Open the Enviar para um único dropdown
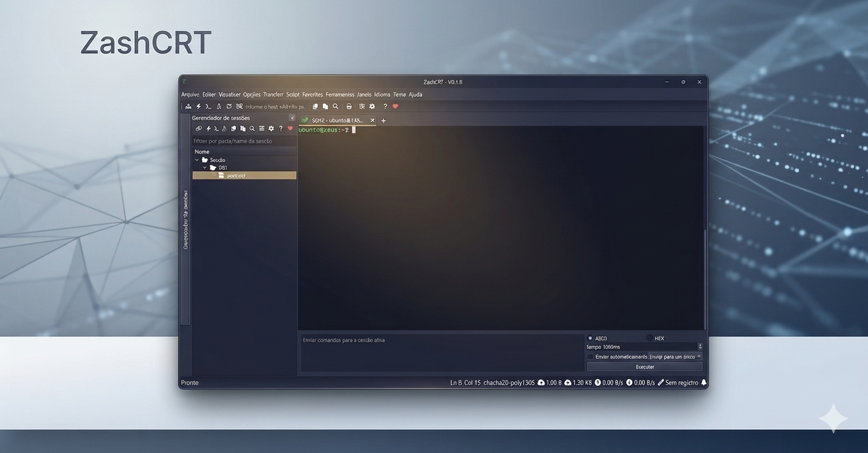Viewport: 868px width, 453px height. (675, 356)
